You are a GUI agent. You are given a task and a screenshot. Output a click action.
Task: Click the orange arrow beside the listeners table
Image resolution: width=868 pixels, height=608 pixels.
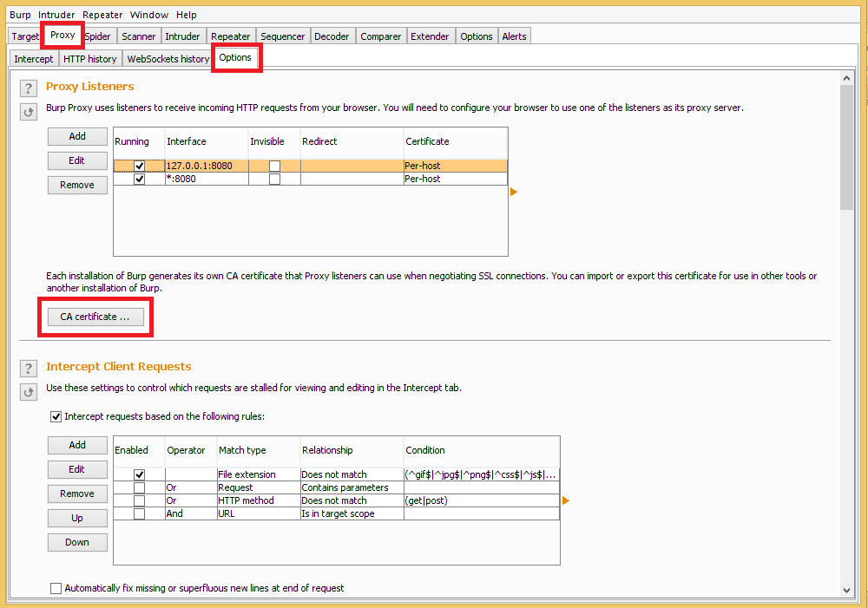[513, 192]
